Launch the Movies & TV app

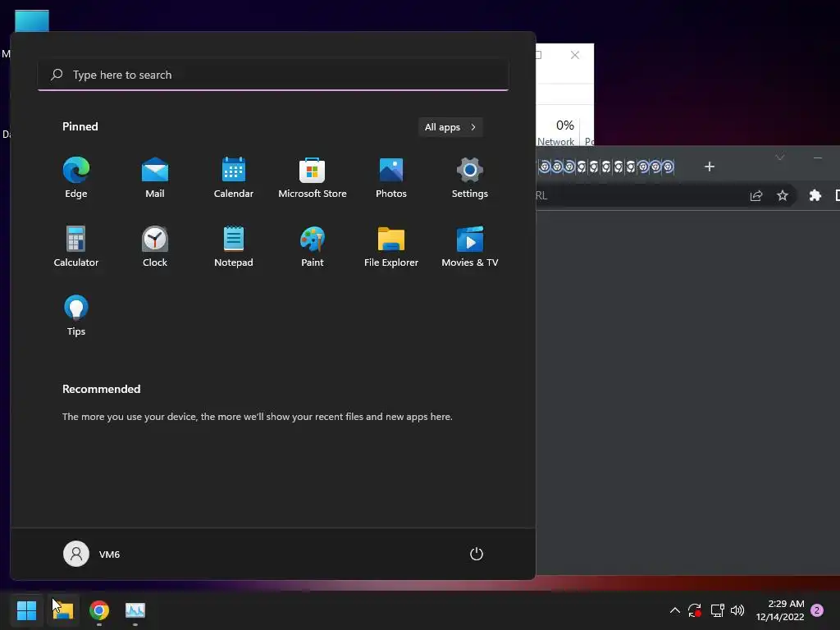click(x=470, y=247)
